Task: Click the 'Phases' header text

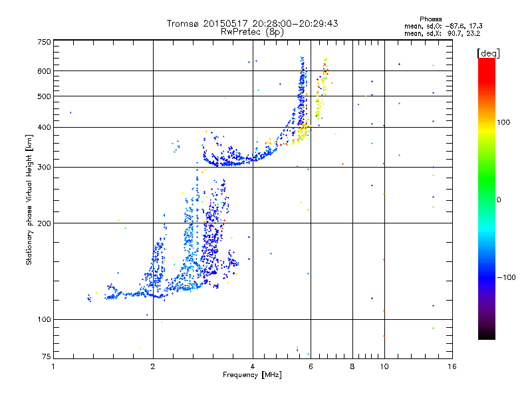Action: [430, 19]
